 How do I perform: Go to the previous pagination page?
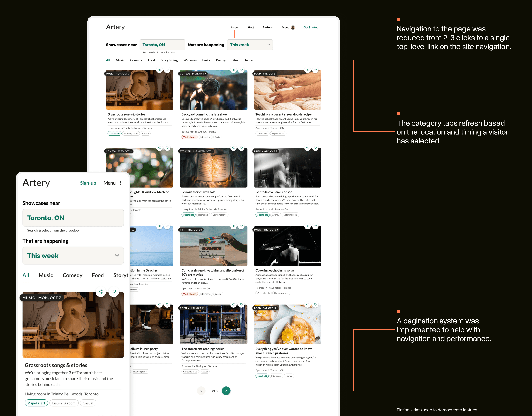201,390
